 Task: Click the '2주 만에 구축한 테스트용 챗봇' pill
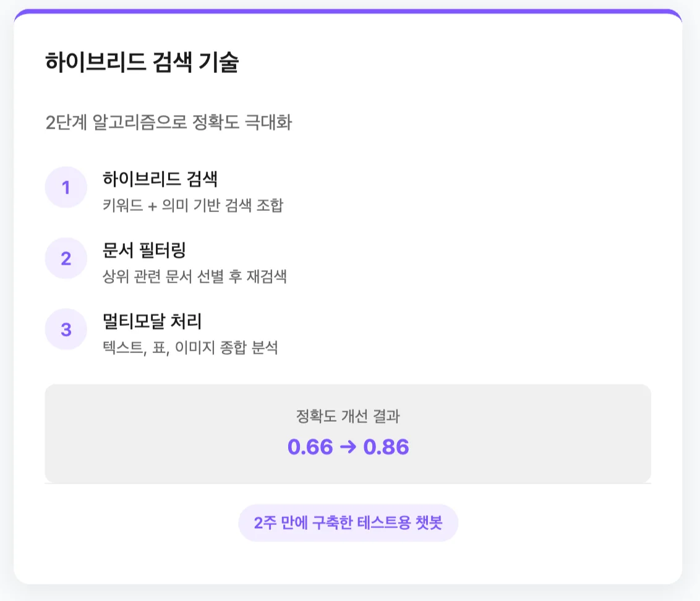pyautogui.click(x=348, y=523)
